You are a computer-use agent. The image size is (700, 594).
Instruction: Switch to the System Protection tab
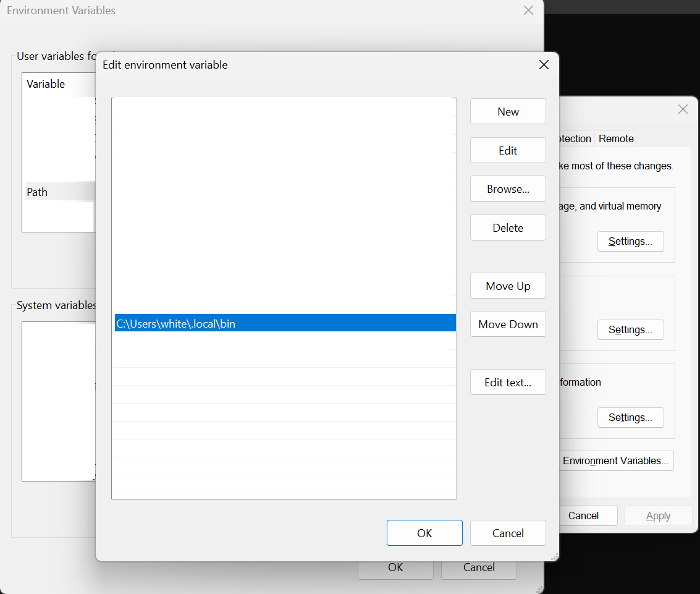(x=576, y=138)
